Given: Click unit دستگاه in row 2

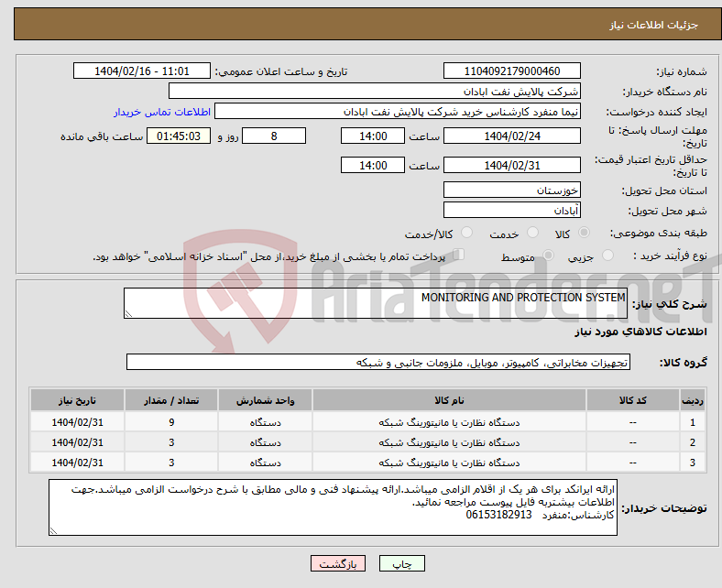Looking at the screenshot, I should pos(265,442).
